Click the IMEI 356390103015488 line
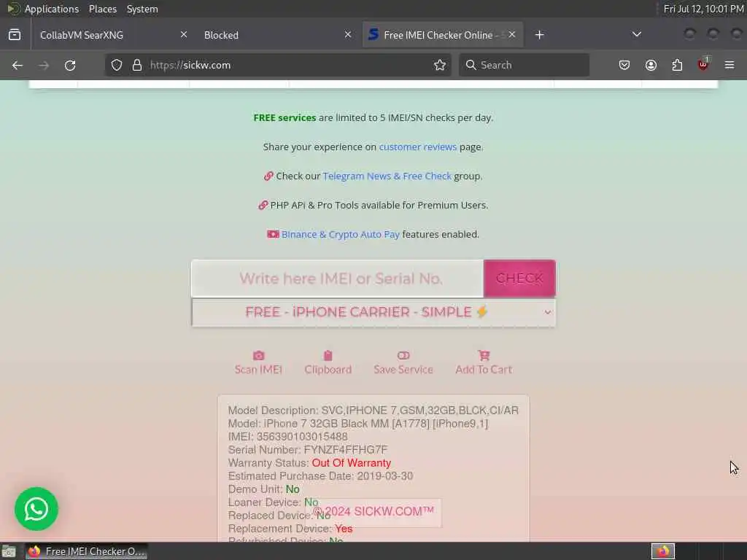Image resolution: width=747 pixels, height=560 pixels. coord(287,437)
